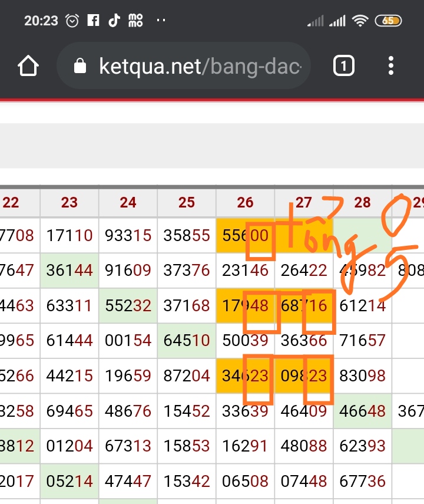The image size is (424, 504).
Task: Tap the Facebook notification icon
Action: coord(93,21)
